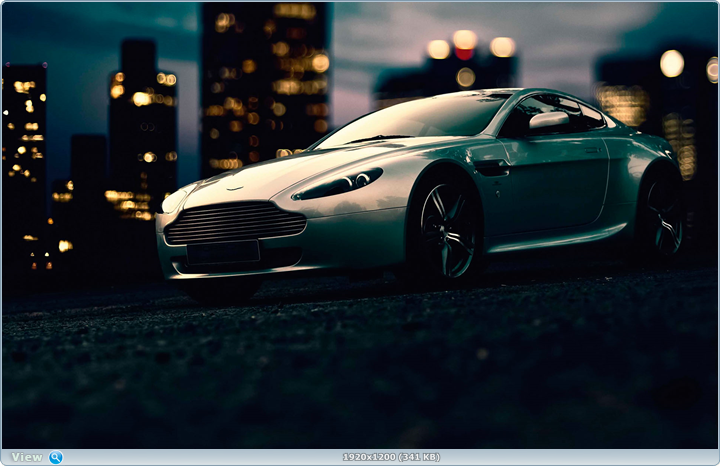Click the car's front license plate
Screen dimensions: 720x466
[x=222, y=253]
